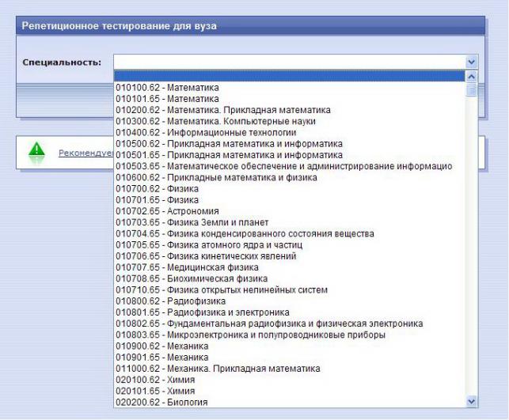Select the scrollbar thumb in list

point(471,90)
